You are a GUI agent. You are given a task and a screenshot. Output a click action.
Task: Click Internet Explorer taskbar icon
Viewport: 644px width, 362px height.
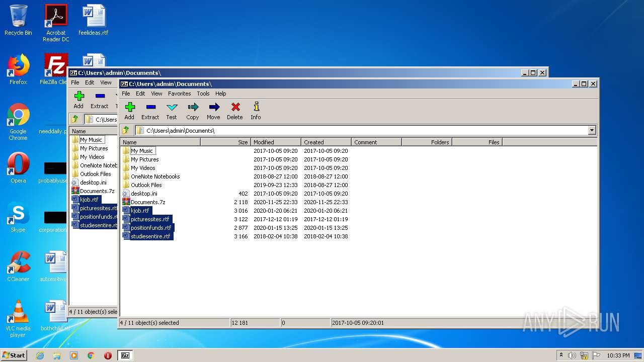[40, 355]
